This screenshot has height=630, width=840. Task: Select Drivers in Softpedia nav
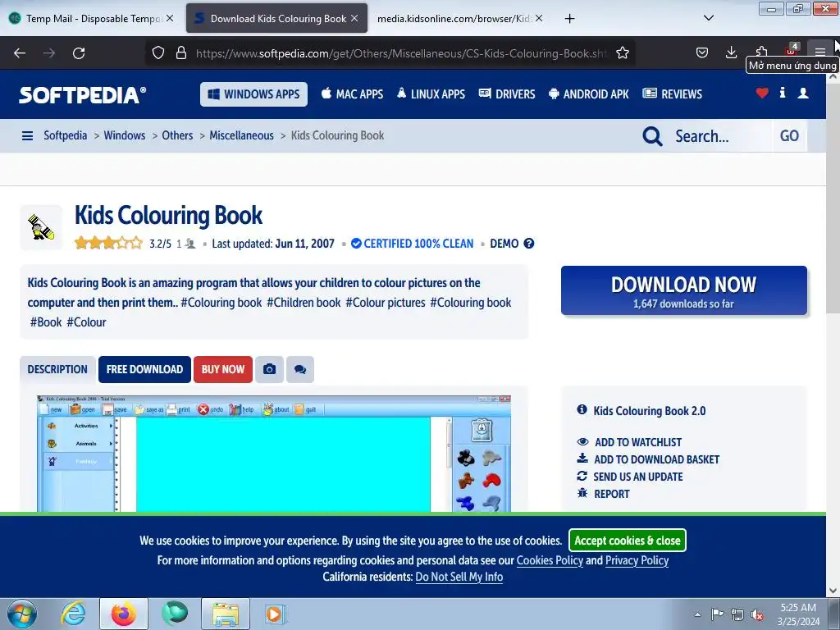507,94
